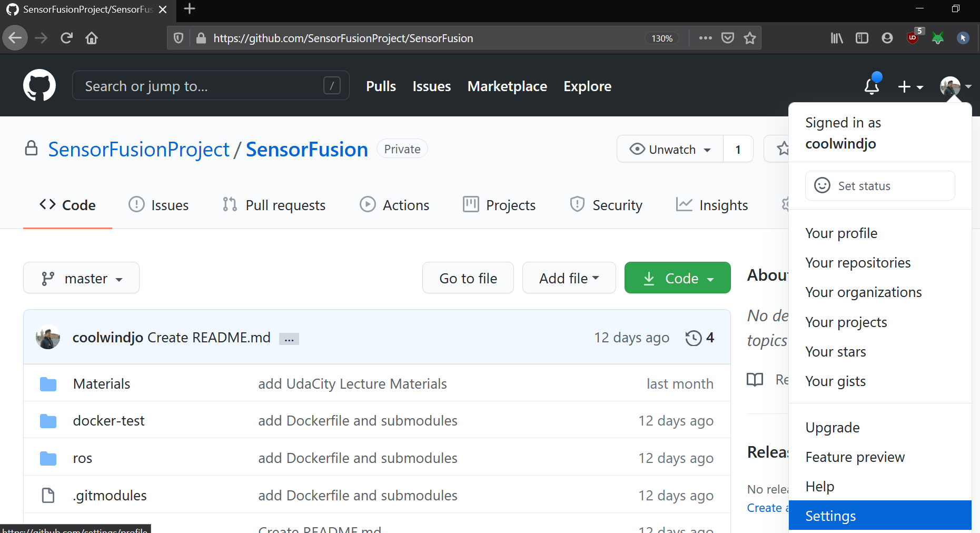Switch to the Projects tab
The image size is (980, 533).
(499, 205)
